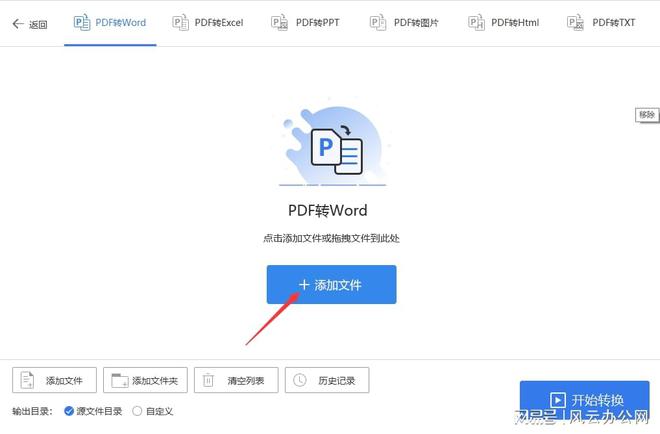
Task: Click the 添加文件夹 button
Action: pyautogui.click(x=145, y=380)
